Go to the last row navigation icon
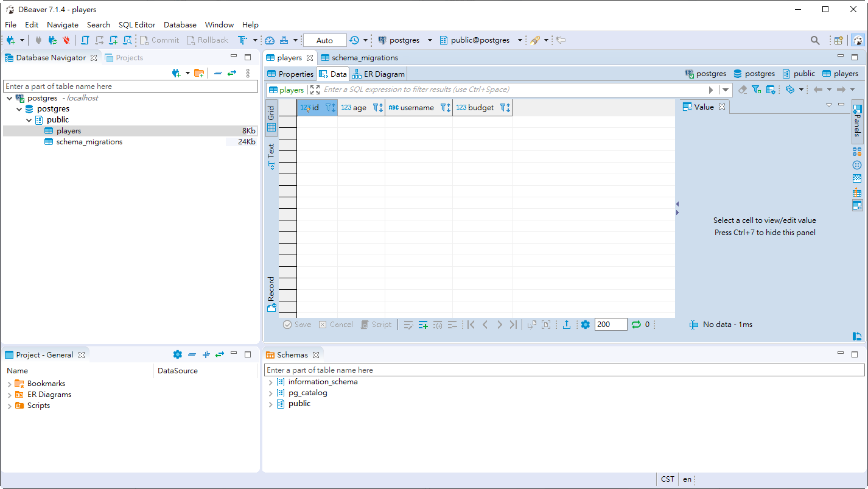868x489 pixels. [513, 325]
